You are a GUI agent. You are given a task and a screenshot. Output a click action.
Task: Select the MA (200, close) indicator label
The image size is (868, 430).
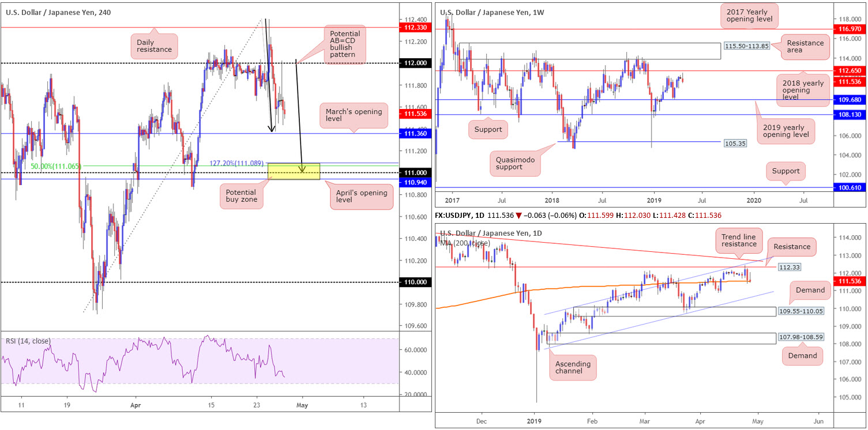tap(464, 243)
